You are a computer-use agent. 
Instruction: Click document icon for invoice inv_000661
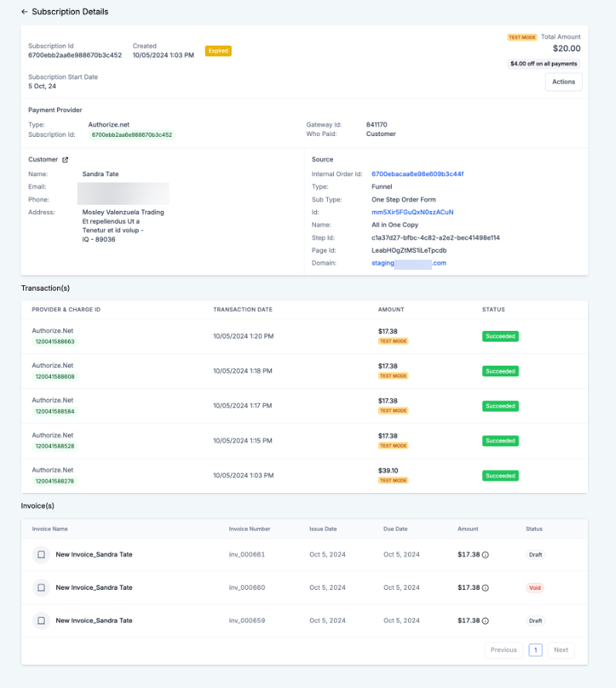click(41, 555)
